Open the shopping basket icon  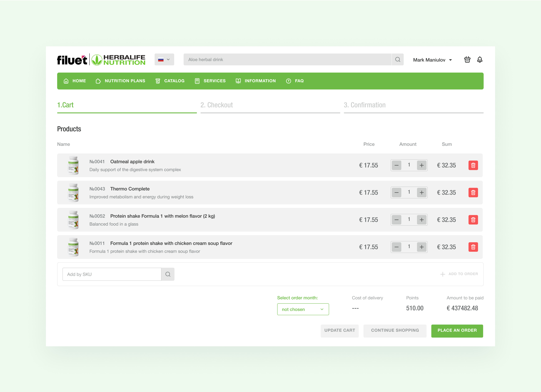[x=467, y=60]
